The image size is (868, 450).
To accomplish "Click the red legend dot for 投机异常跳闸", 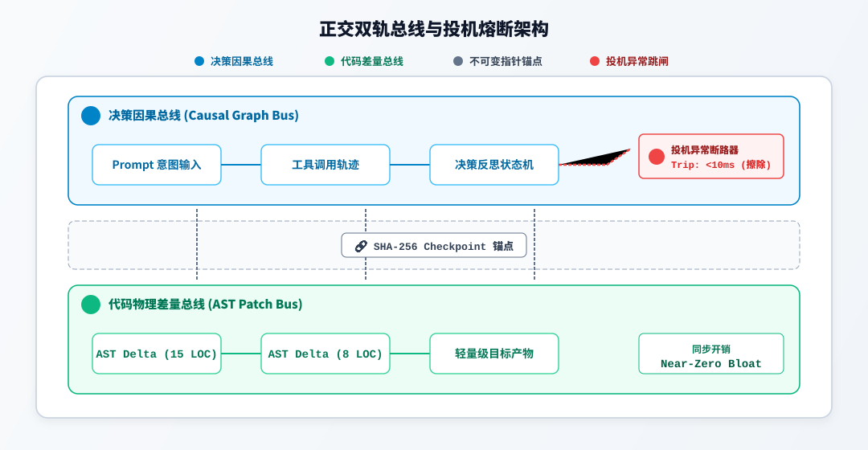I will (595, 61).
